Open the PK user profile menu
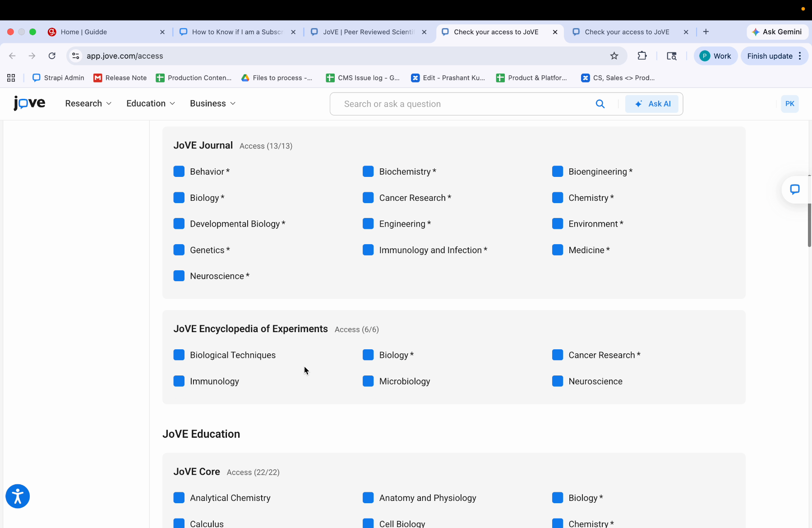The width and height of the screenshot is (812, 528). [790, 104]
